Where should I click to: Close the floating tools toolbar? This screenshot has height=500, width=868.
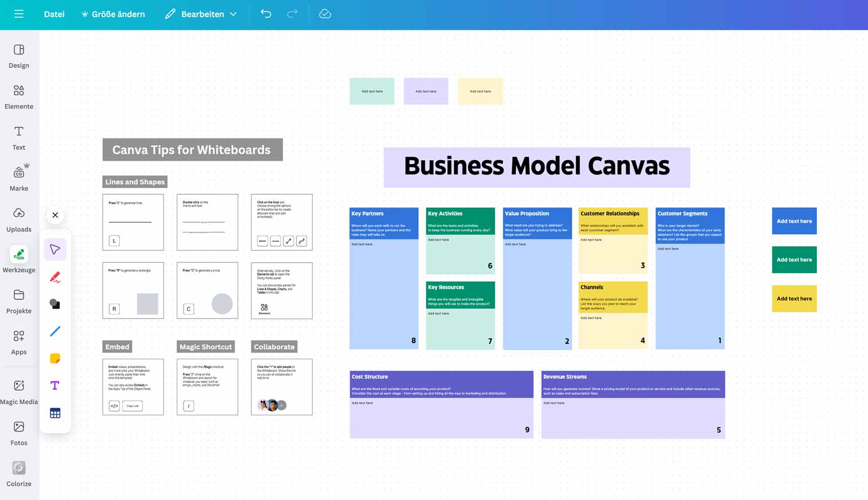coord(55,215)
